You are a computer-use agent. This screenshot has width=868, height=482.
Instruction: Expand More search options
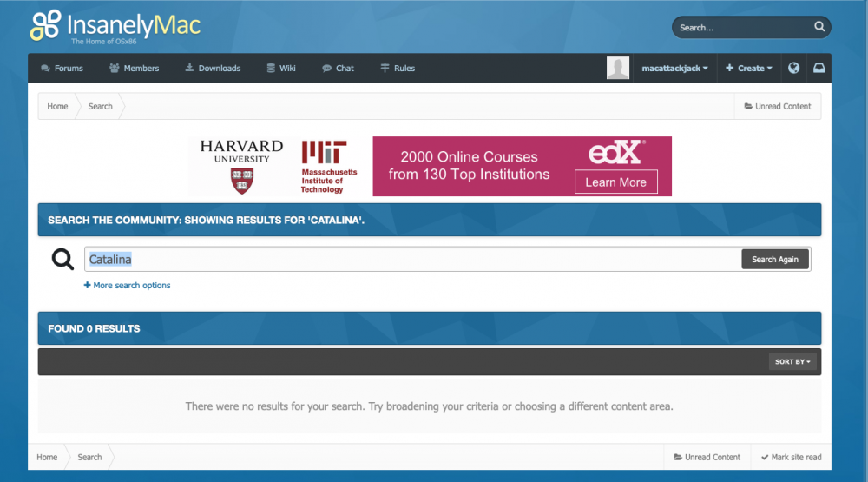[x=127, y=286]
